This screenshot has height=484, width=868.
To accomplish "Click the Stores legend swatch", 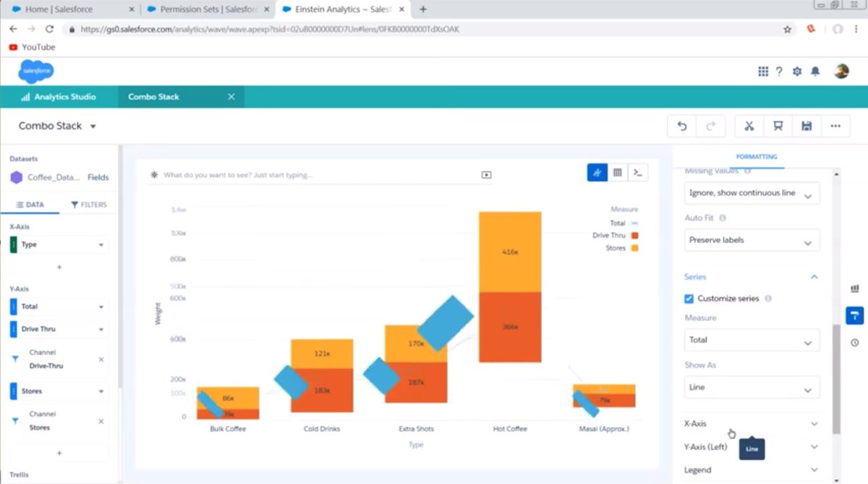I will pyautogui.click(x=634, y=248).
